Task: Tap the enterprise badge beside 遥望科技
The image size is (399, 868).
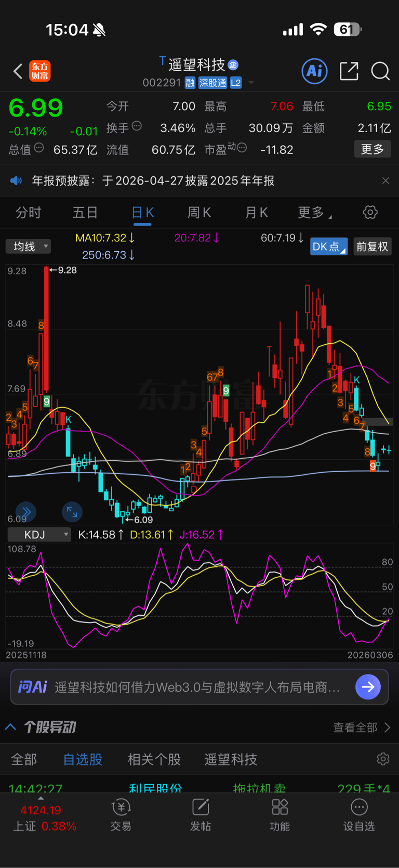Action: [x=233, y=65]
